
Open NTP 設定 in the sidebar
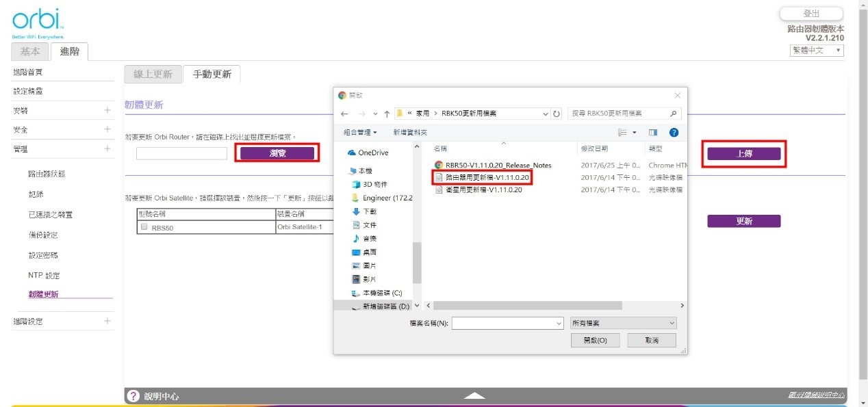coord(44,275)
